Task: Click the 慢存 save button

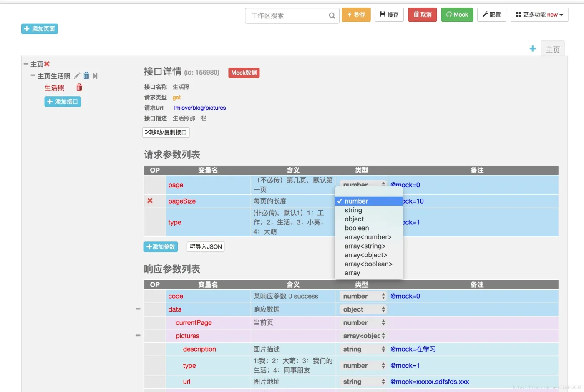Action: [x=389, y=15]
